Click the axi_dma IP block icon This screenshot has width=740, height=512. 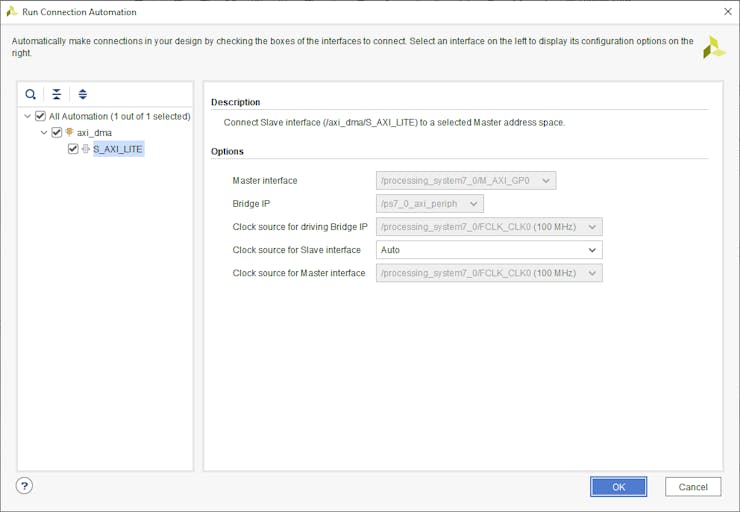[x=70, y=132]
